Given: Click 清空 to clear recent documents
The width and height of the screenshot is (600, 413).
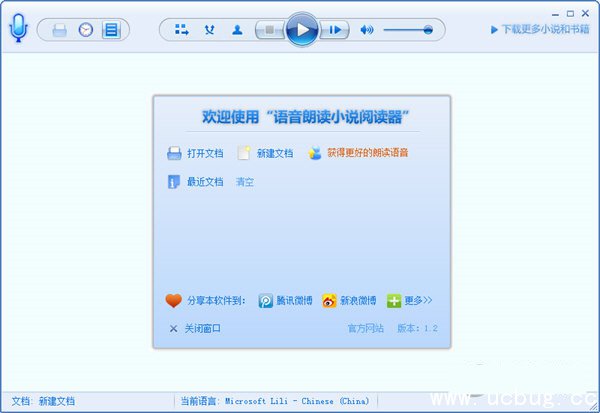Looking at the screenshot, I should pos(245,182).
